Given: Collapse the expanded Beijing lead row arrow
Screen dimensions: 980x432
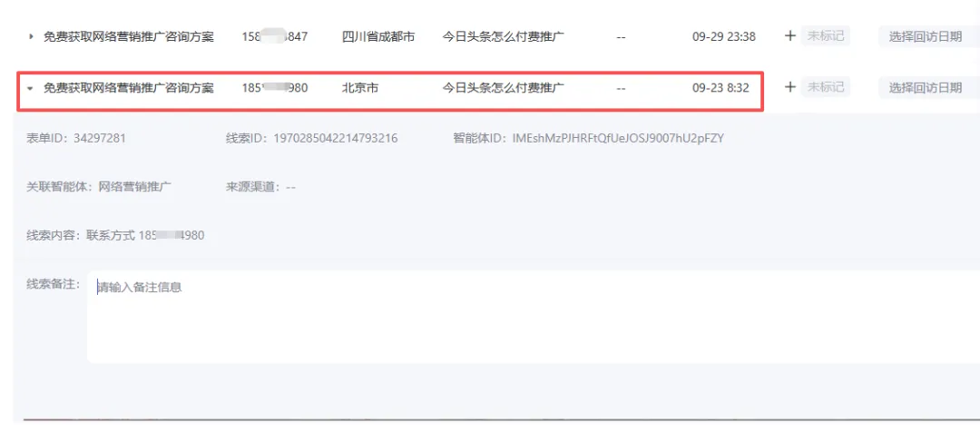Looking at the screenshot, I should point(31,89).
